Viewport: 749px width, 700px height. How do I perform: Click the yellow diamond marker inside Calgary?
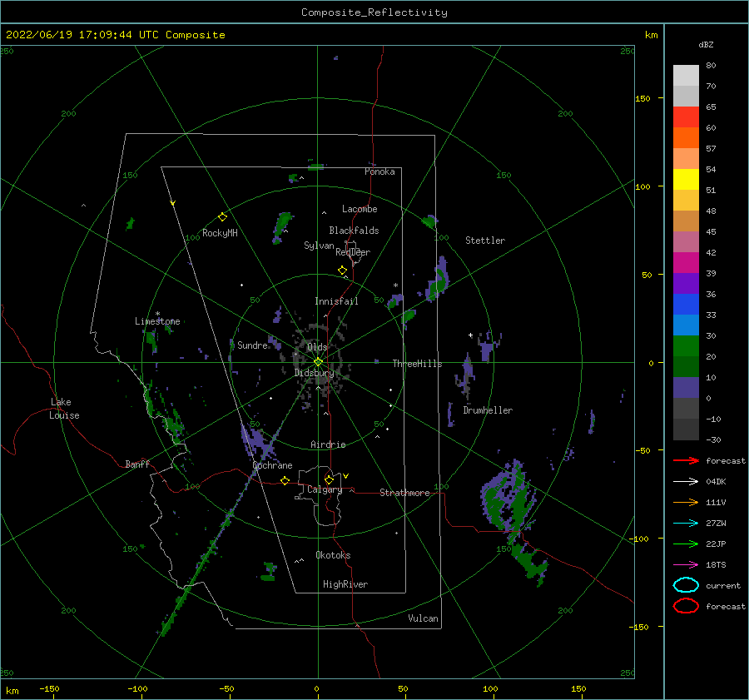(x=329, y=479)
